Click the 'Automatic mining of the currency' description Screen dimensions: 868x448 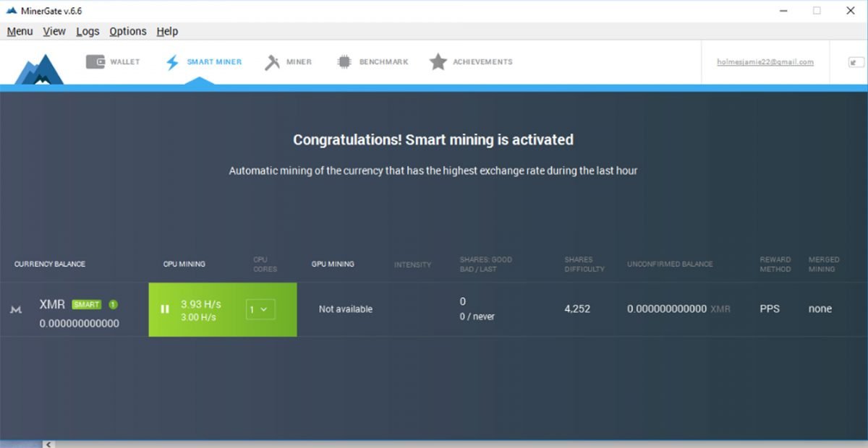(433, 171)
